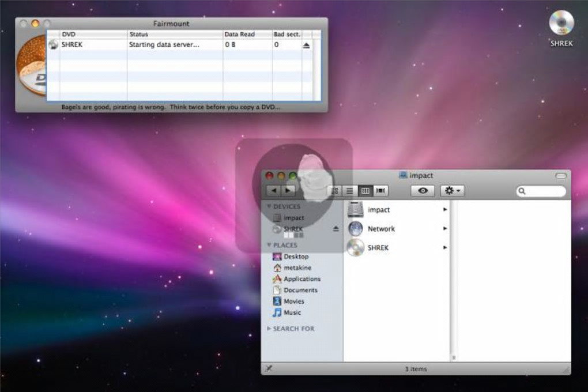
Task: Expand the SEARCH FOR section
Action: (x=269, y=329)
